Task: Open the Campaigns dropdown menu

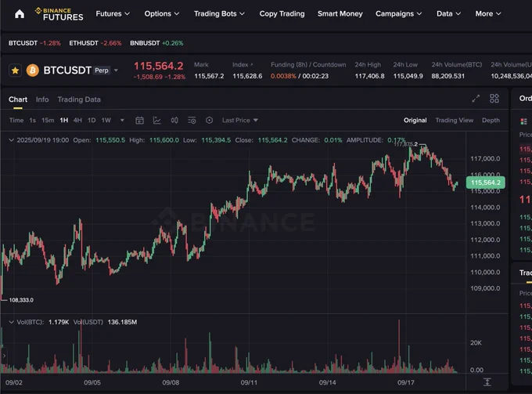Action: (x=399, y=13)
